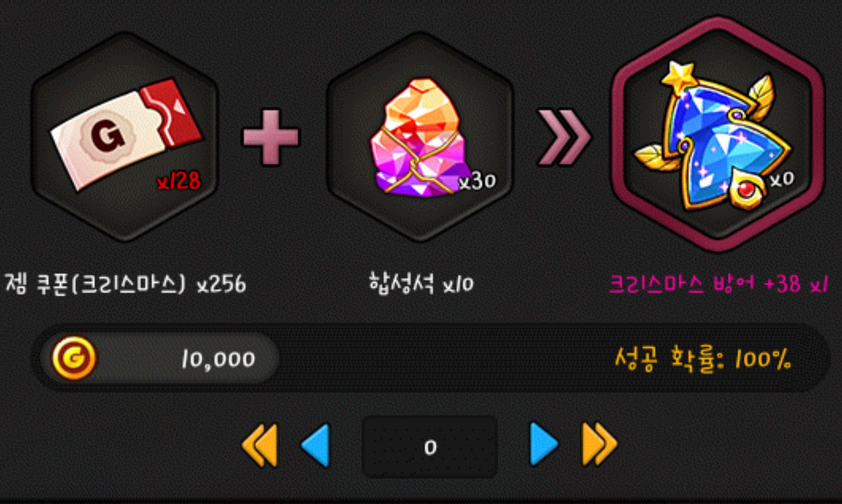The image size is (842, 504).
Task: Click the 젬 쿠폰(크리스마스) x256 label
Action: (x=125, y=284)
